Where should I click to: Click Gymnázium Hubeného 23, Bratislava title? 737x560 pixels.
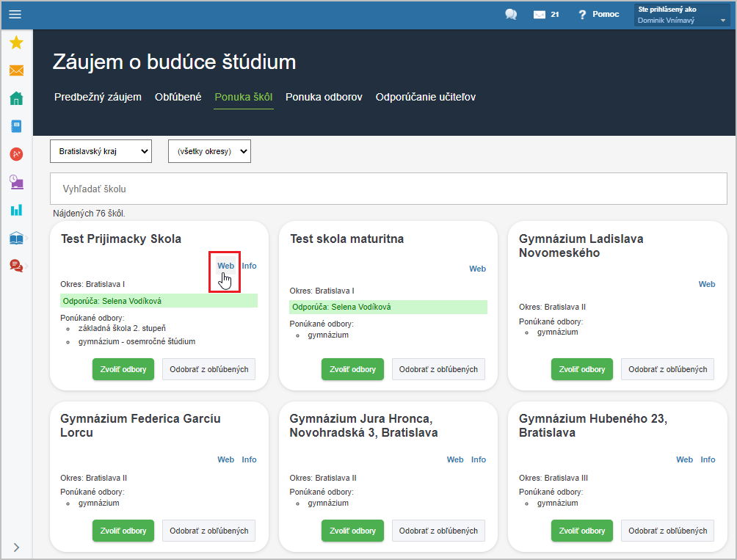point(592,425)
